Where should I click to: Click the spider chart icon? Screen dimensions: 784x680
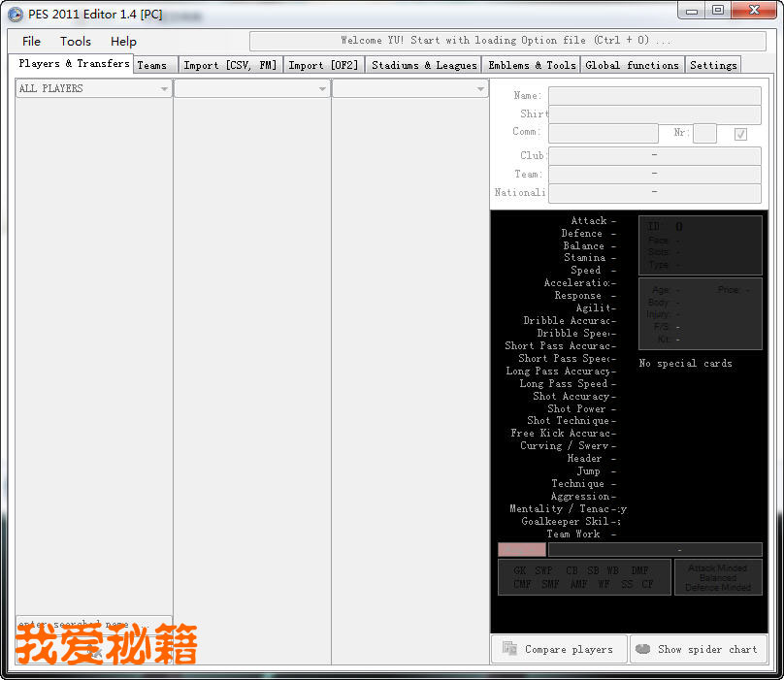643,649
